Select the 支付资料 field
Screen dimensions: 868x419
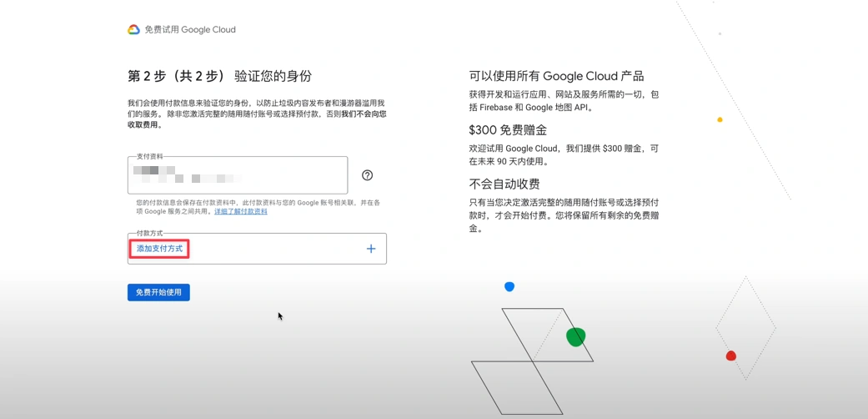pos(238,175)
